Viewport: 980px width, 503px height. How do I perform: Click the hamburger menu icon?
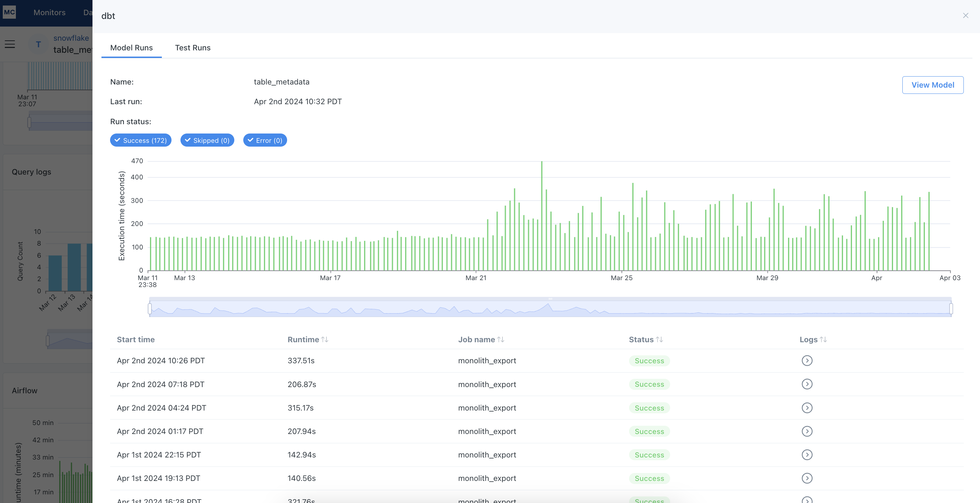[10, 45]
